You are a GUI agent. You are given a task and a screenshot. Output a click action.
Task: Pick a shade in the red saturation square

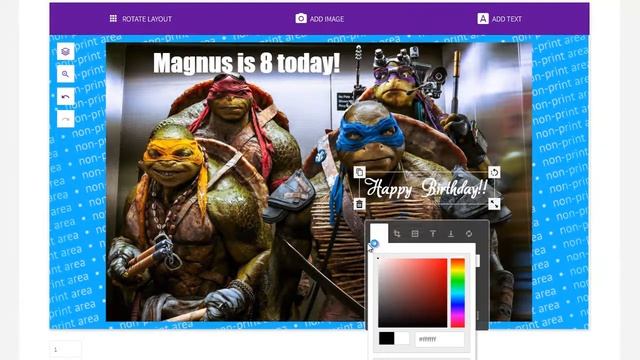(413, 293)
